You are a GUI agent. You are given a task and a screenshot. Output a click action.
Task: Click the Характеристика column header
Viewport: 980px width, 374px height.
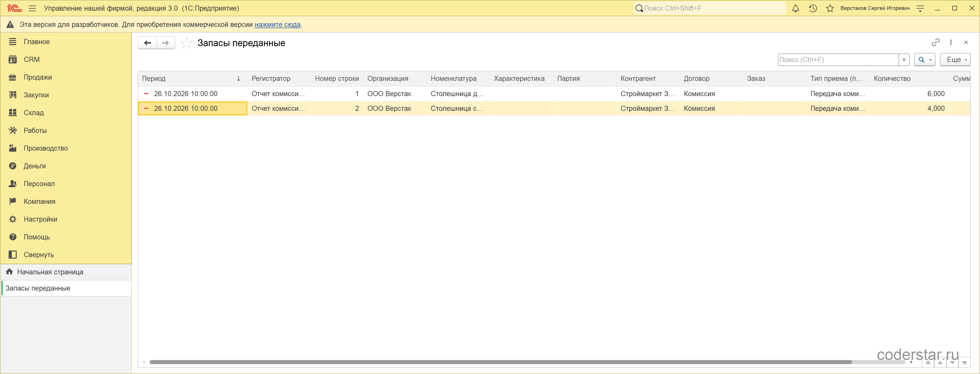(521, 78)
